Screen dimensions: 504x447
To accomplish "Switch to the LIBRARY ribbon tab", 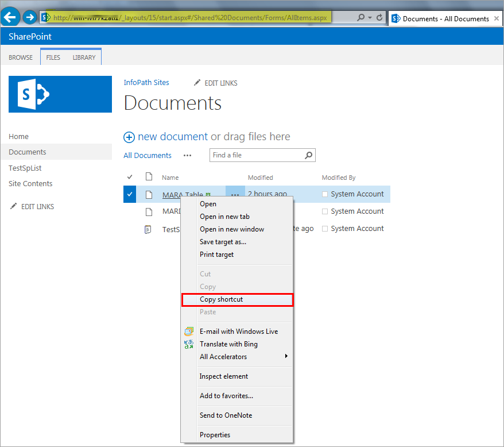I will coord(84,57).
